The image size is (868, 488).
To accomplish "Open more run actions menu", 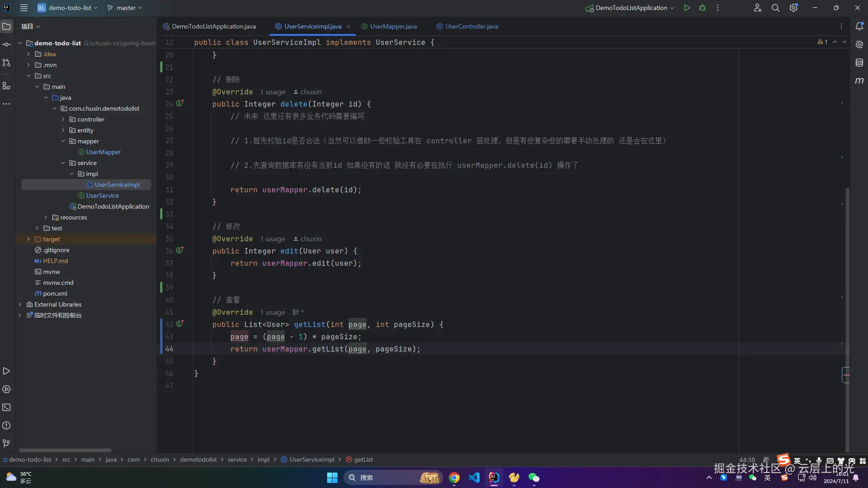I will click(718, 8).
